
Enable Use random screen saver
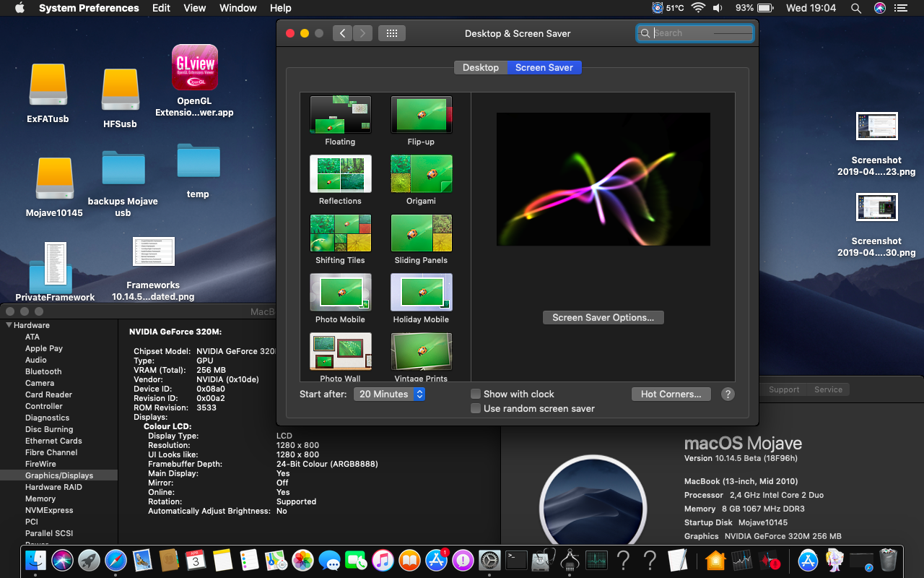coord(476,408)
